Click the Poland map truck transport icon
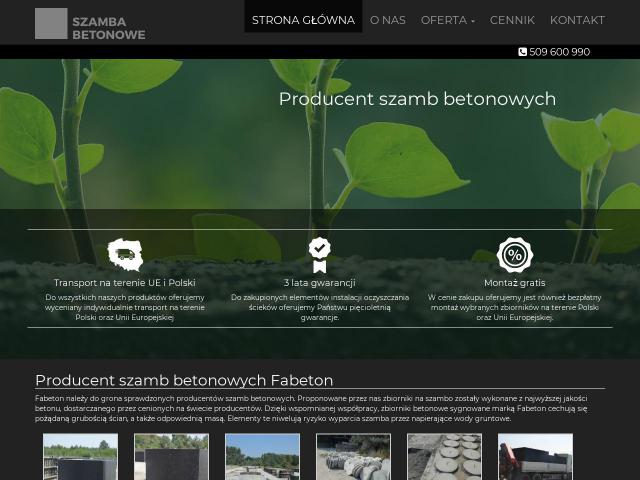 tap(125, 255)
